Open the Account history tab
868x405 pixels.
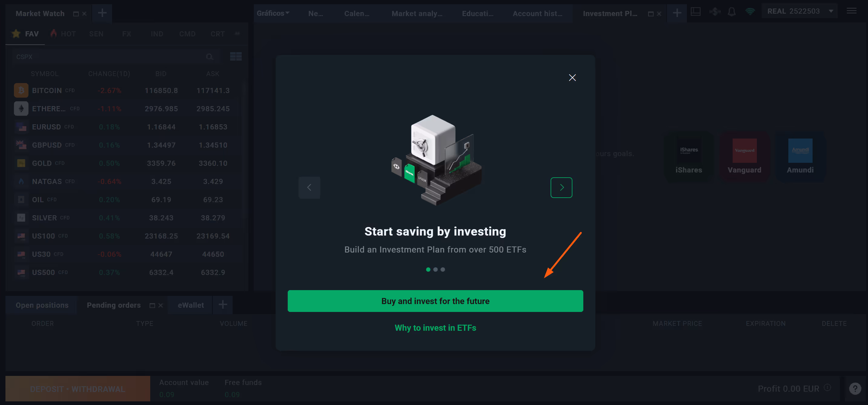point(537,13)
